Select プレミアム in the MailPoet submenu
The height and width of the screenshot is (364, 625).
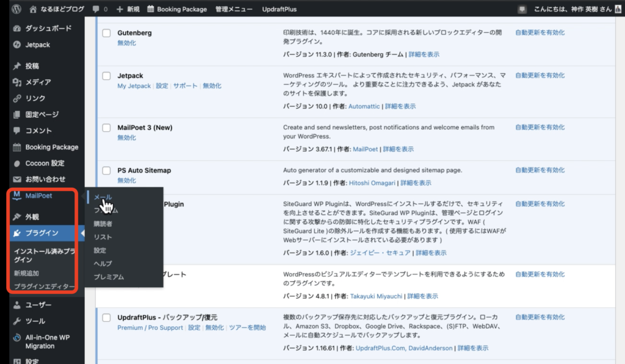pos(109,277)
